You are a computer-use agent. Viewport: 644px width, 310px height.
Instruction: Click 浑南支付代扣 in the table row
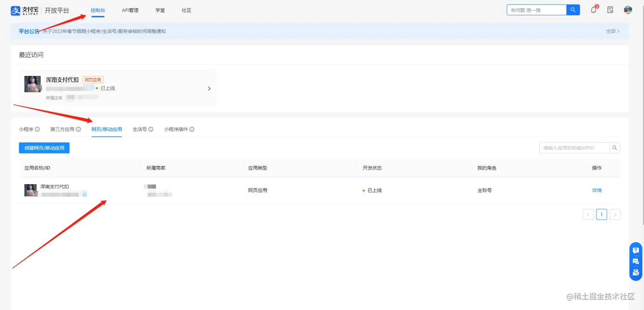[55, 187]
